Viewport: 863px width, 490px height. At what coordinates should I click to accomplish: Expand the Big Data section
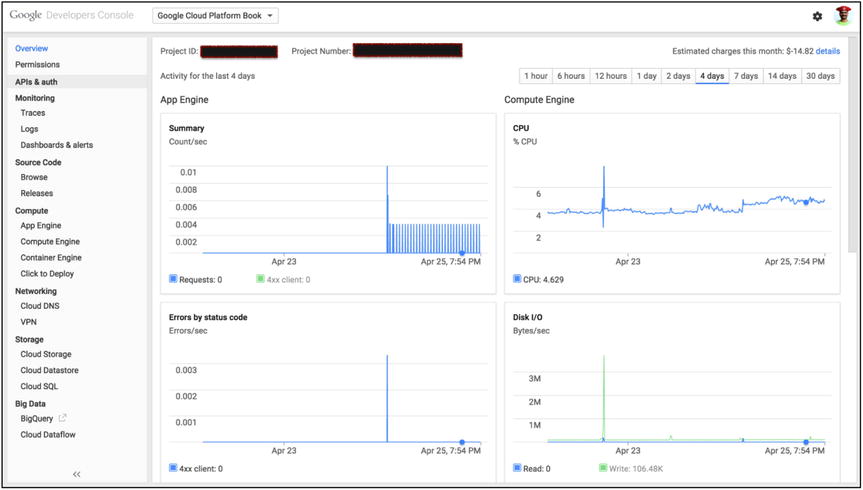coord(30,404)
